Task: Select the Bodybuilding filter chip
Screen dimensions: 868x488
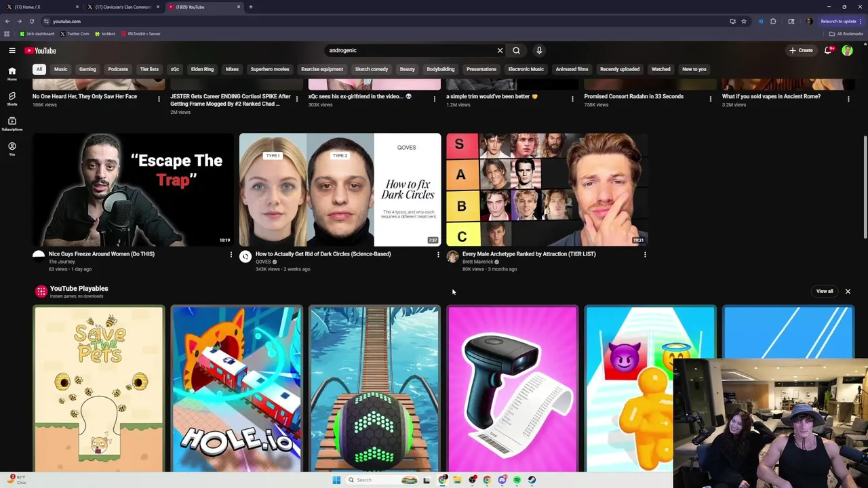Action: [x=441, y=69]
